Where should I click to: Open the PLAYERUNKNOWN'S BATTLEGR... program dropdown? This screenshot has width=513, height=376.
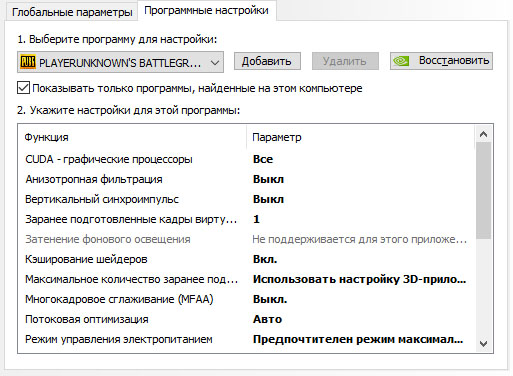(120, 62)
